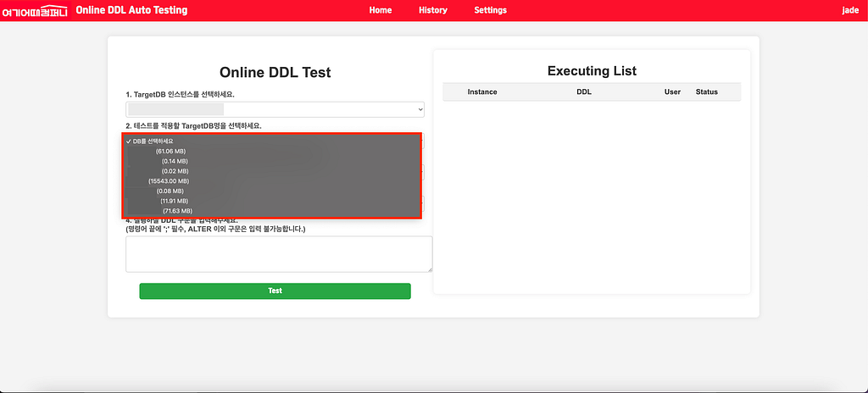868x393 pixels.
Task: Click the instance dropdown chevron arrow
Action: pyautogui.click(x=420, y=109)
